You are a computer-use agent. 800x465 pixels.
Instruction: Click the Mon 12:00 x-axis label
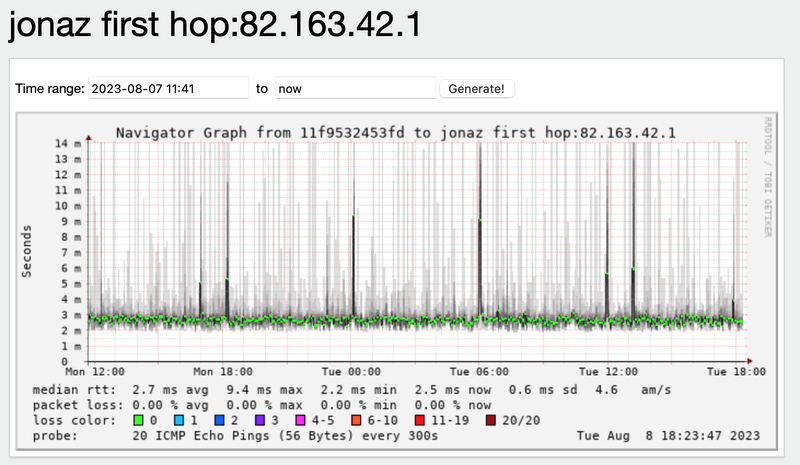(95, 372)
